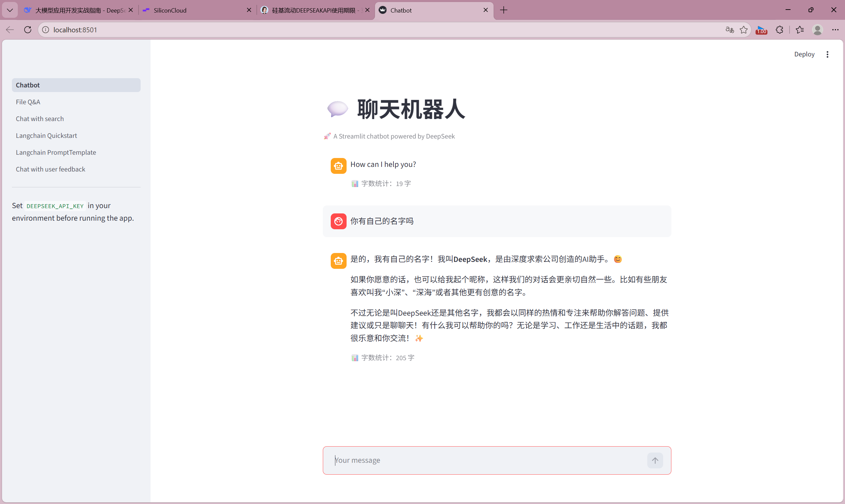Add this page to favorites
This screenshot has width=845, height=504.
[744, 30]
